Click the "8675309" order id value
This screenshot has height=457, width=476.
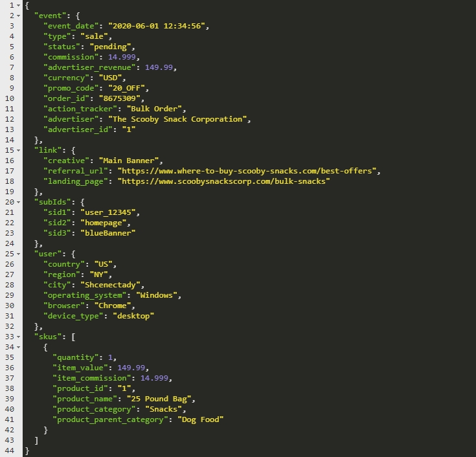pyautogui.click(x=120, y=98)
